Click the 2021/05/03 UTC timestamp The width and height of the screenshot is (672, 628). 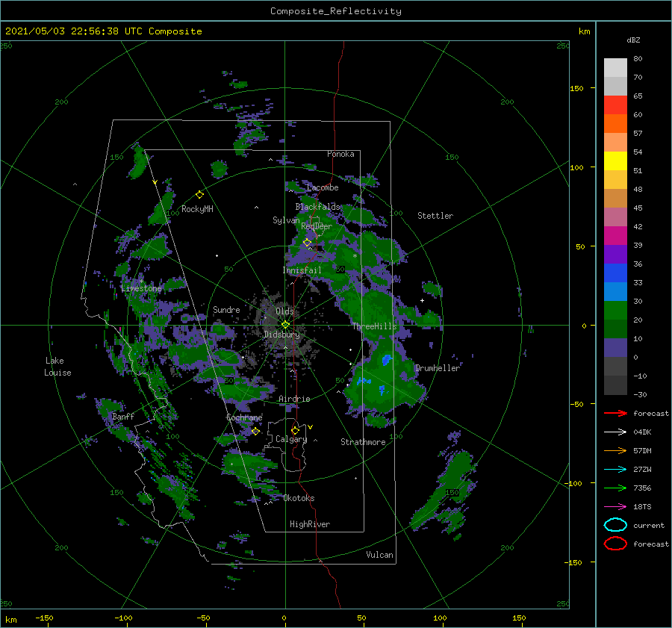(103, 31)
